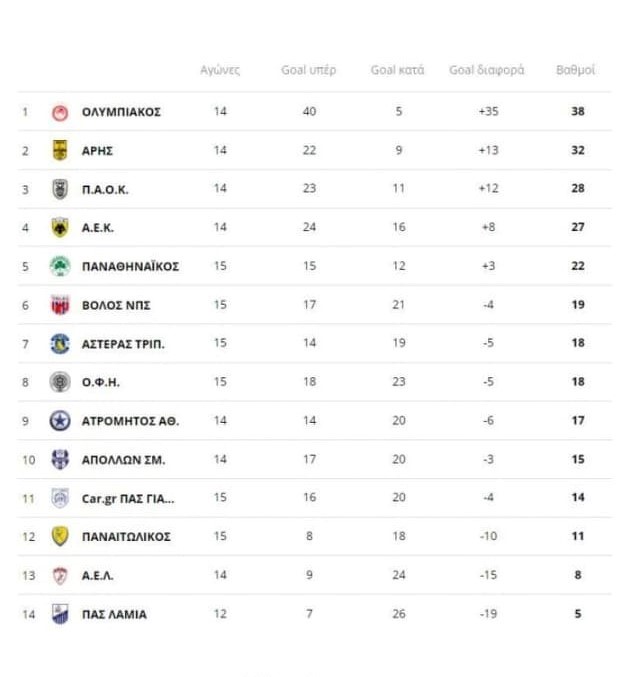The height and width of the screenshot is (677, 626).
Task: Open the Α.Ε.Λ. team name link
Action: (99, 575)
